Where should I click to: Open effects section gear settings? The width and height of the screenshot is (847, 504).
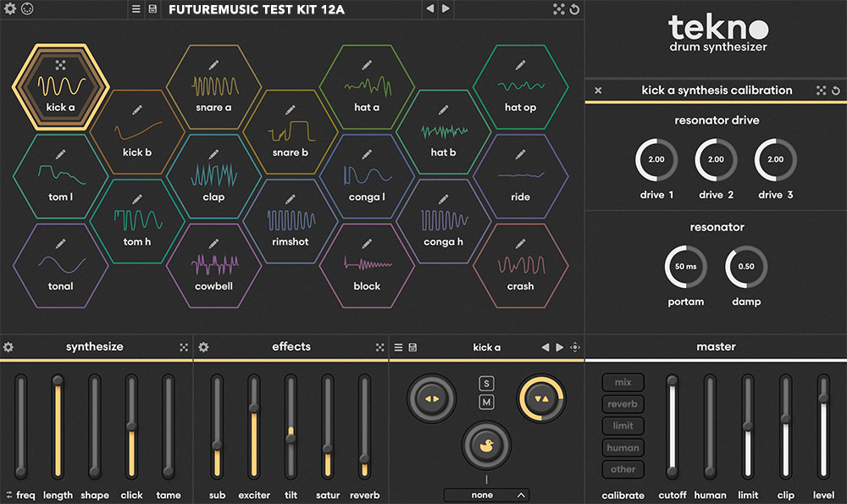(x=203, y=346)
